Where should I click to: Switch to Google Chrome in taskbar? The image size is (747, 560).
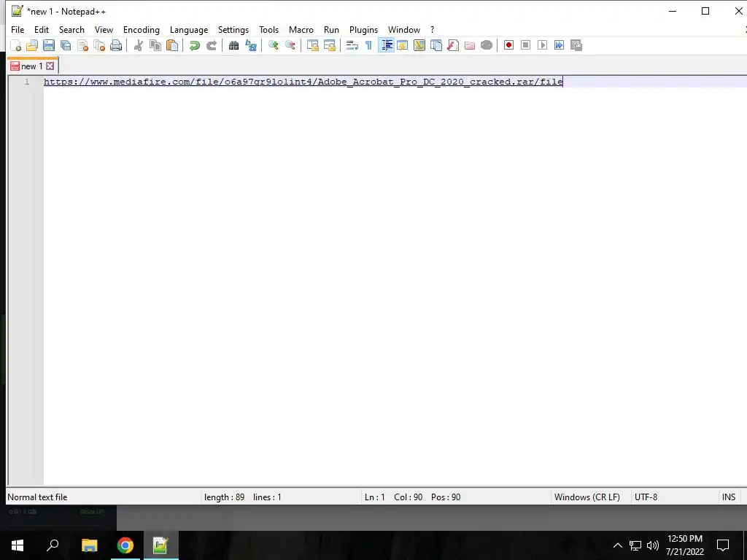click(x=125, y=545)
